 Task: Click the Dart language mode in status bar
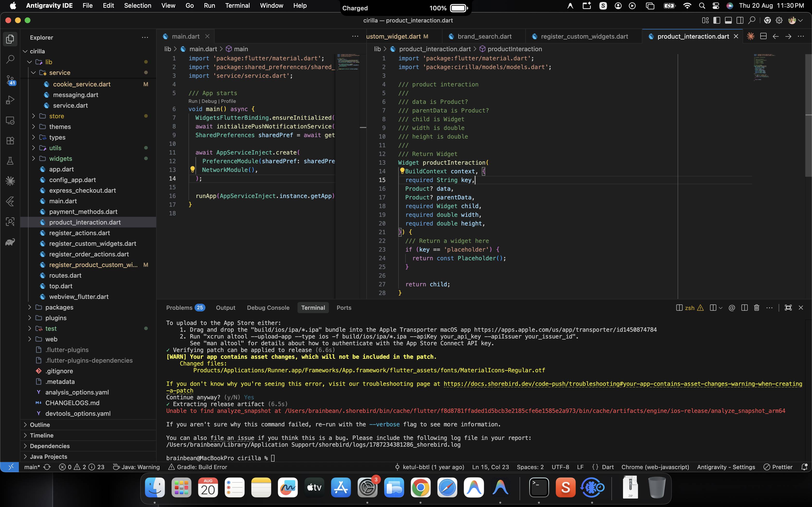607,467
